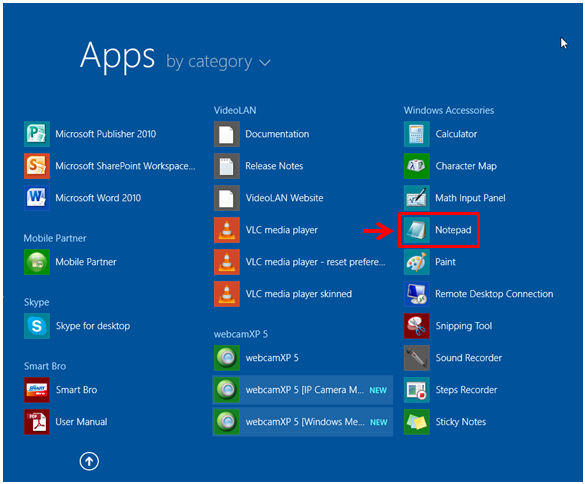Screen dimensions: 585x484
Task: Open webcamXP 5 IP Camera entry marked NEW
Action: [303, 390]
